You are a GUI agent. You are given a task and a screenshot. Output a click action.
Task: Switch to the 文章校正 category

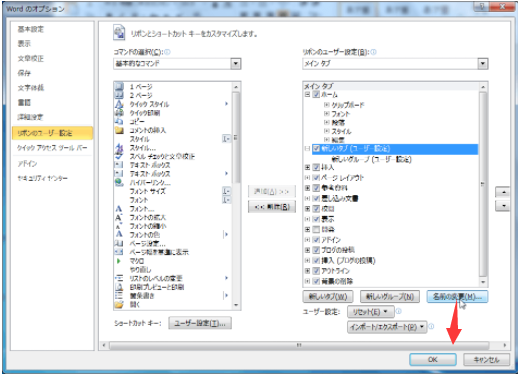(31, 59)
